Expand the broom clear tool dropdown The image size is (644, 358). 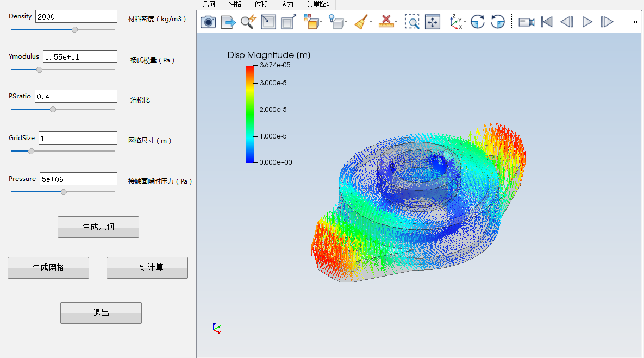(371, 23)
